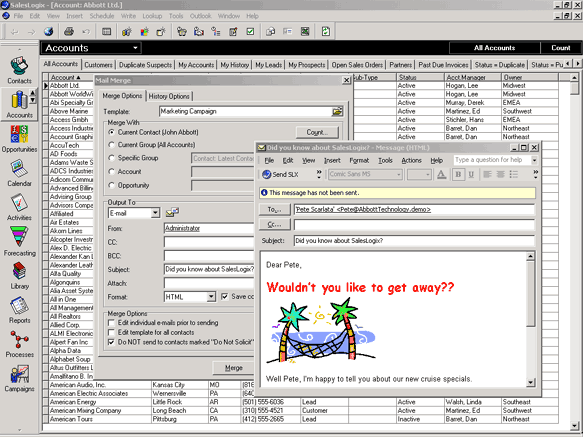Click the BCC field in Mail Merge
Viewport: 583px width, 437px height.
pos(209,256)
